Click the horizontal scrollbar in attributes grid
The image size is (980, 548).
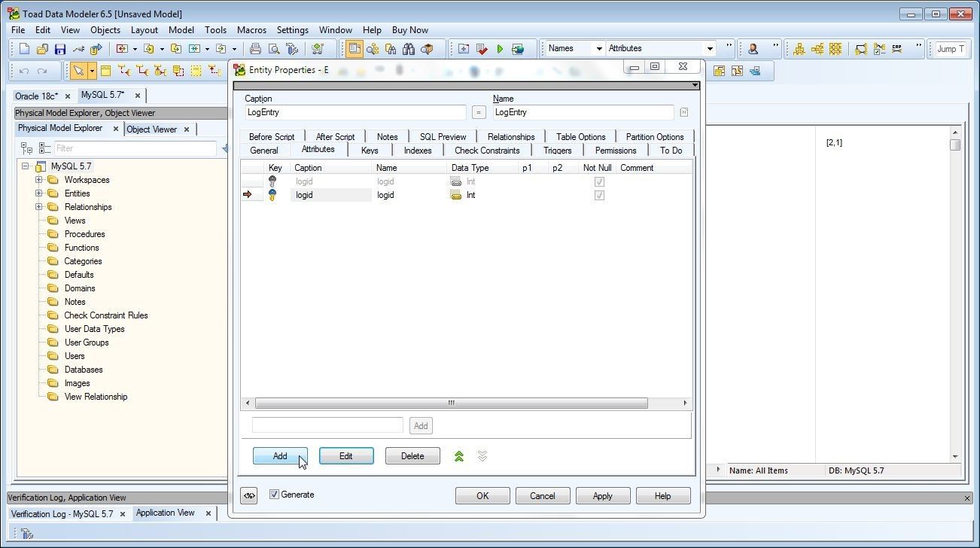click(451, 403)
